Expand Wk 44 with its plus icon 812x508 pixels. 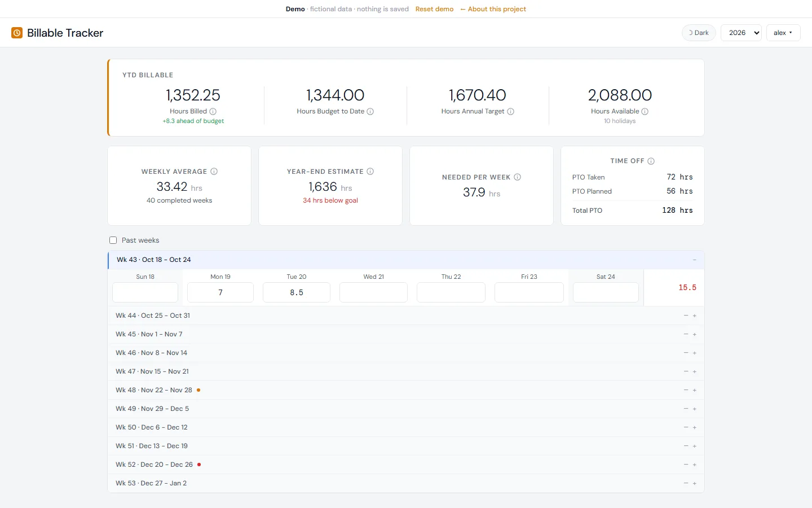tap(695, 316)
